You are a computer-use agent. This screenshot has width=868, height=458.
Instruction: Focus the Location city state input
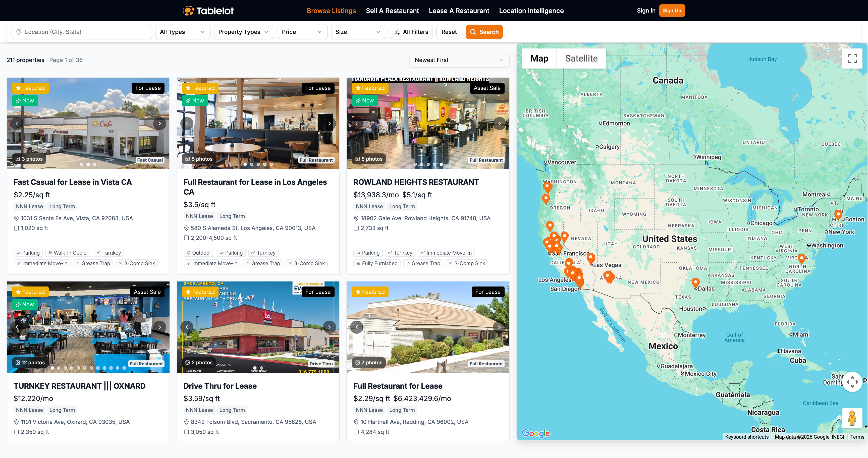tap(82, 32)
